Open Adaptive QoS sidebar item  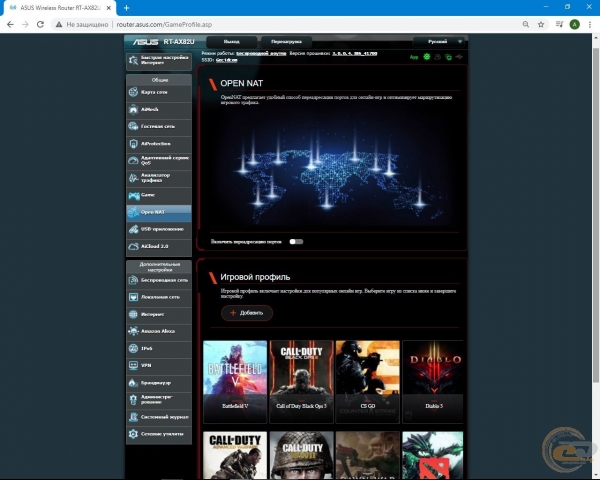tap(159, 160)
